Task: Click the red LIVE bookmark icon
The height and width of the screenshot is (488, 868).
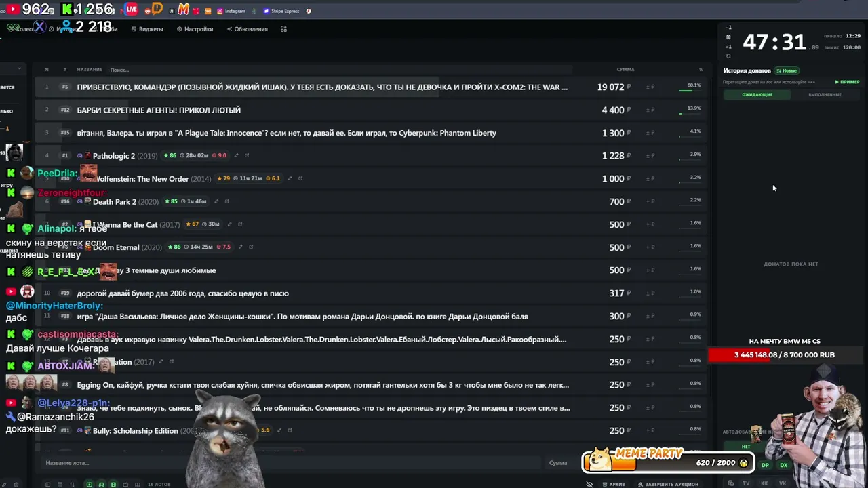Action: pyautogui.click(x=132, y=9)
